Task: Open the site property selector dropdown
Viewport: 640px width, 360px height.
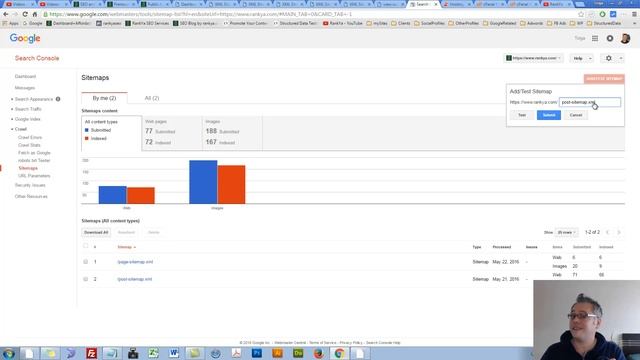Action: 533,58
